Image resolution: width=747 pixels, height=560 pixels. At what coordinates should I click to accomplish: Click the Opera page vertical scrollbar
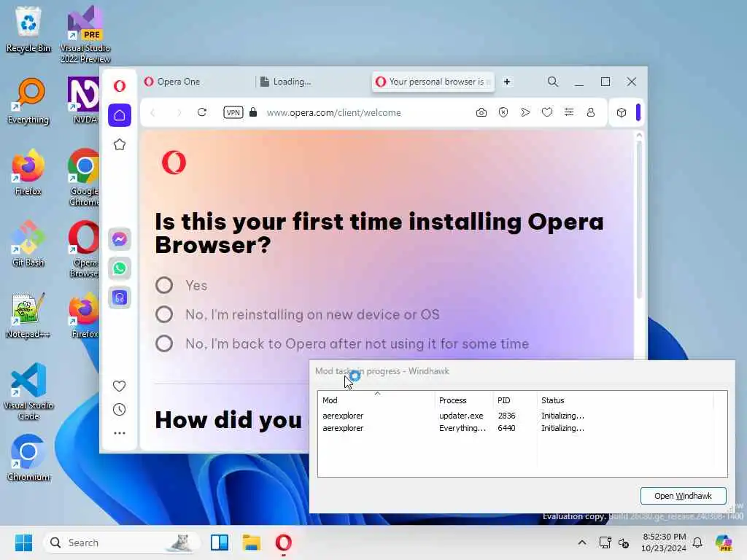pos(639,219)
